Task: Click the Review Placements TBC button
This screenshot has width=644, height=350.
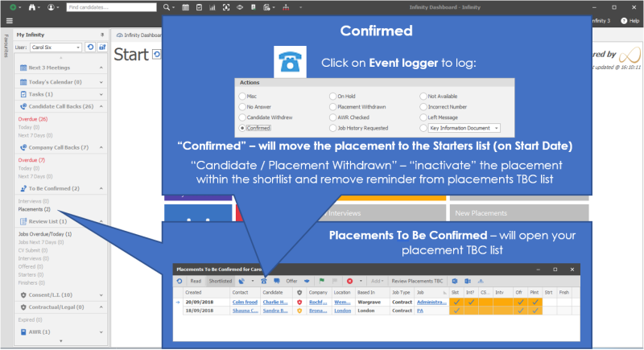Action: (x=416, y=280)
